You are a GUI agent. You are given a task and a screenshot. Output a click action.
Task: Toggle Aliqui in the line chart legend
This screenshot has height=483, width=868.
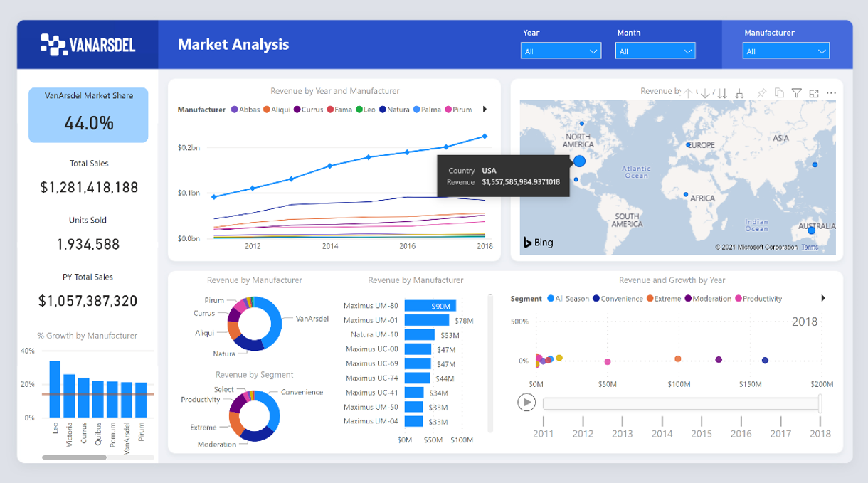click(276, 110)
